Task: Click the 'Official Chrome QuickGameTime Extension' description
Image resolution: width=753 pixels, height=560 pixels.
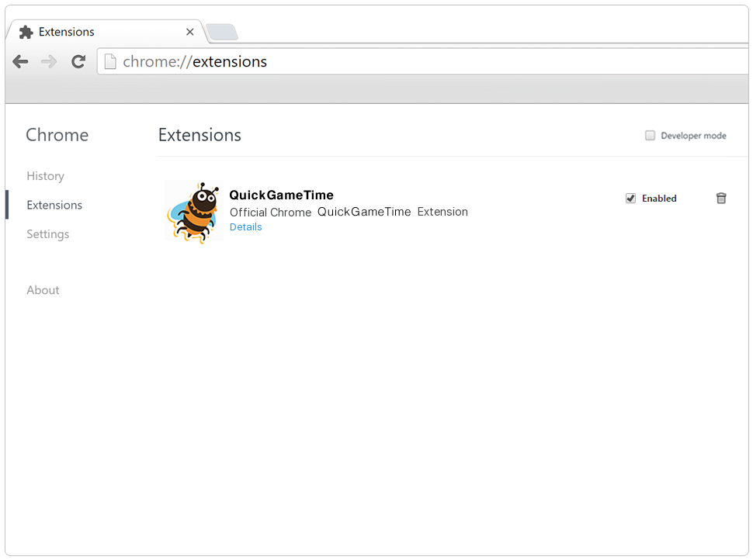Action: pyautogui.click(x=349, y=212)
